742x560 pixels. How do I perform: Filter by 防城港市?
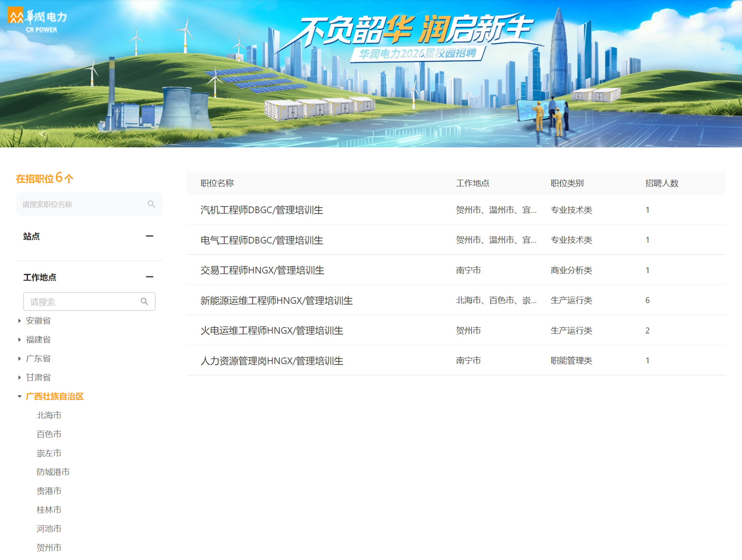click(x=53, y=472)
